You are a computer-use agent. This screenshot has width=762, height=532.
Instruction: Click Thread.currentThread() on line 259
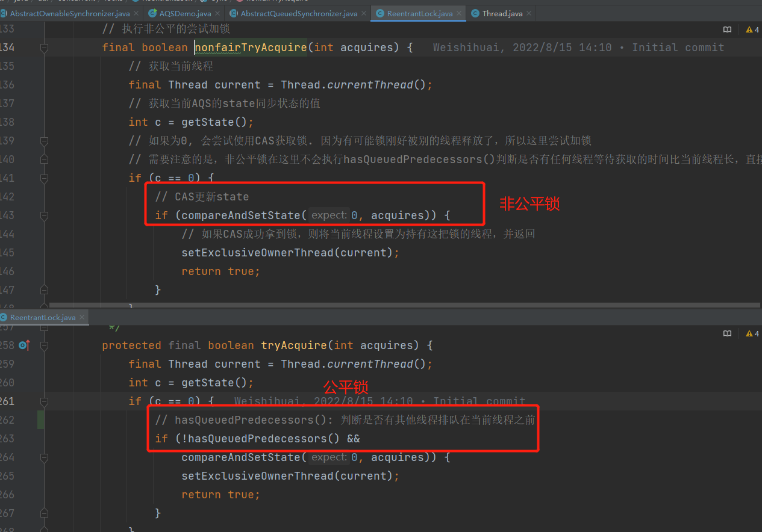354,364
